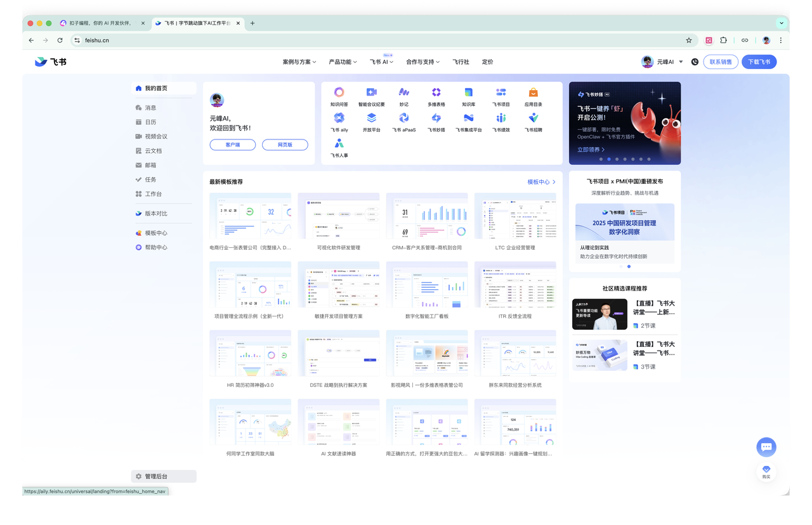The height and width of the screenshot is (525, 812).
Task: Click the feishu.cn address bar
Action: pyautogui.click(x=381, y=40)
